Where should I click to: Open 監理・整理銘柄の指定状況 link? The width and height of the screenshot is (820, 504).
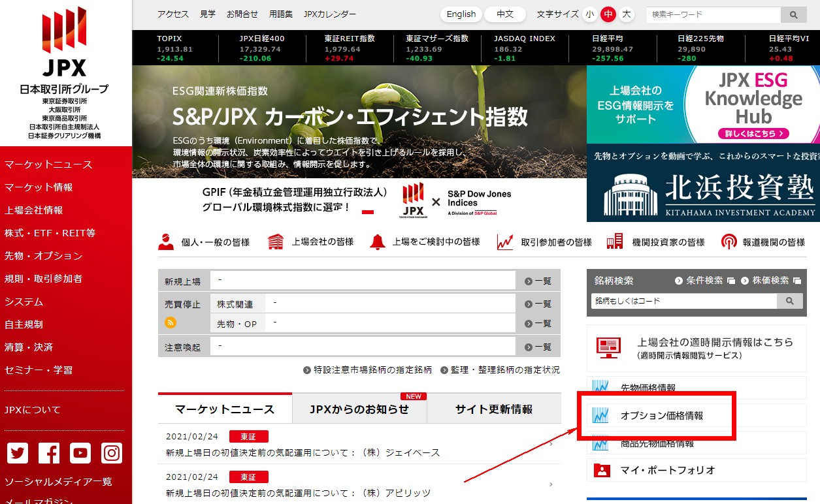500,370
